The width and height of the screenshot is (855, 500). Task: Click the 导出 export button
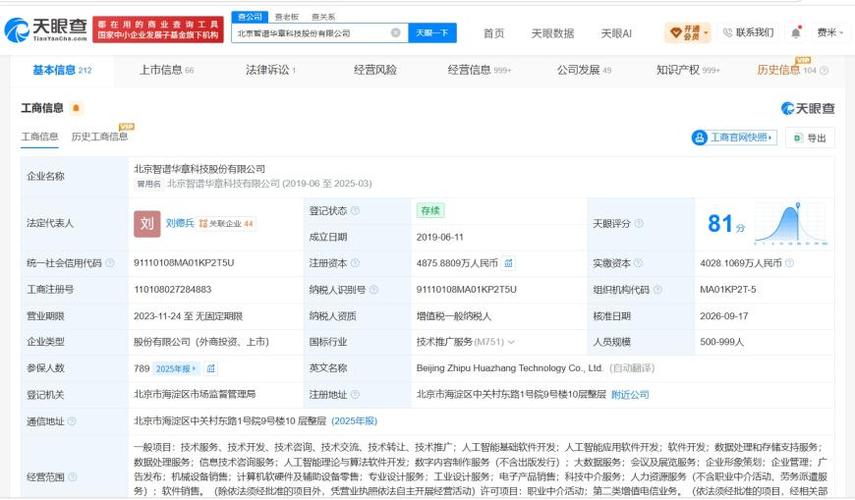coord(810,138)
